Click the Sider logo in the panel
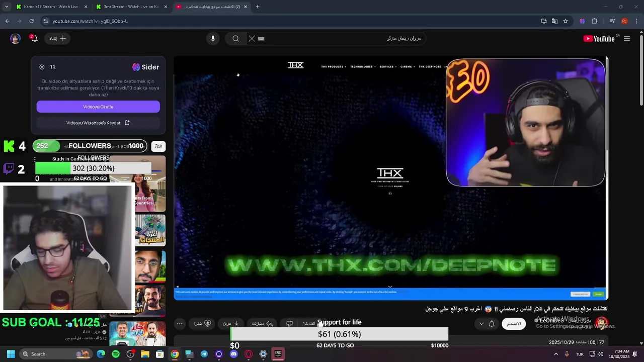This screenshot has width=644, height=362. 145,67
